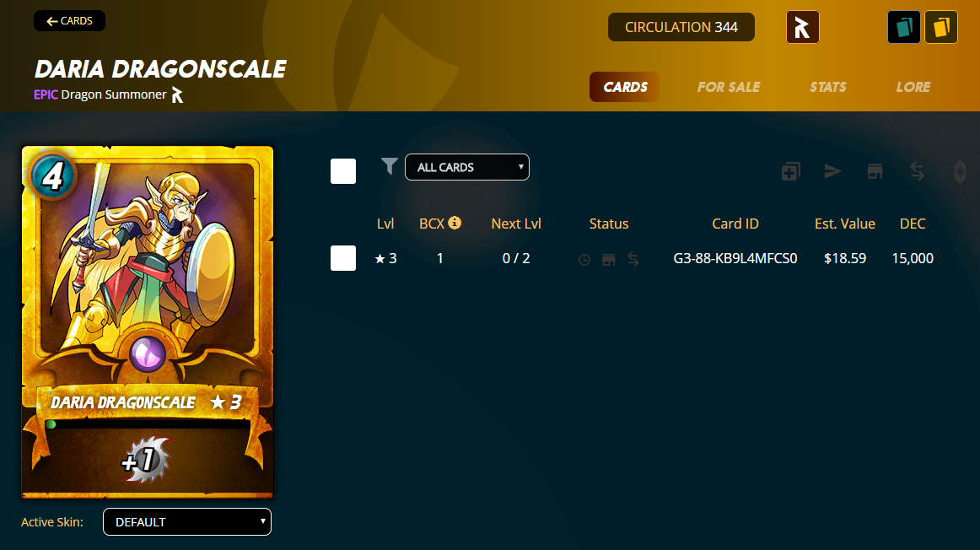Click the send cards arrow icon
The width and height of the screenshot is (980, 550).
coord(832,171)
